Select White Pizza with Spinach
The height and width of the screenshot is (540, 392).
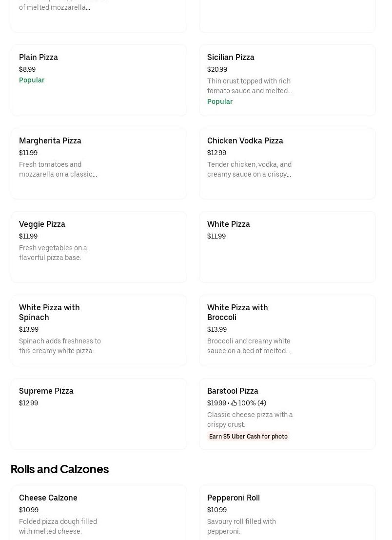[99, 330]
